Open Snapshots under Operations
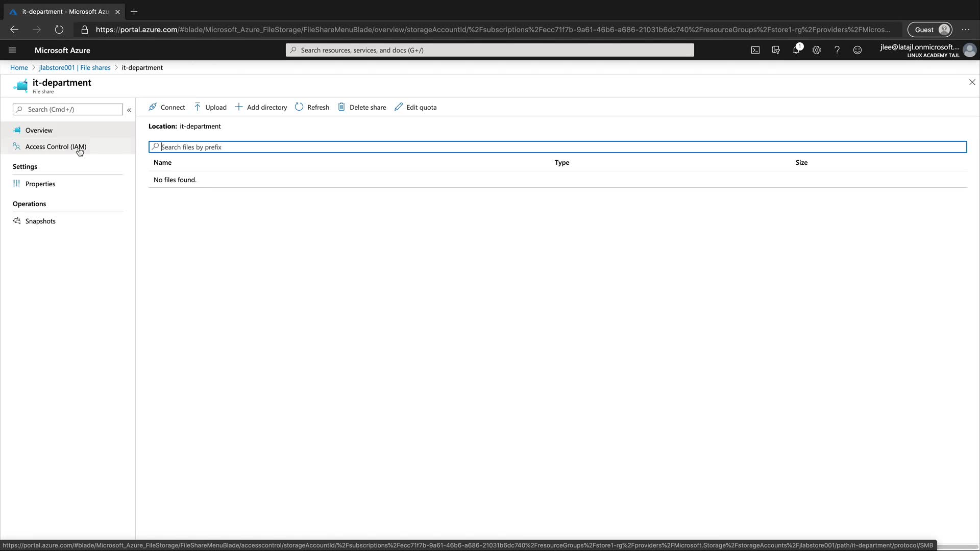Screen dimensions: 980x551 (40, 221)
